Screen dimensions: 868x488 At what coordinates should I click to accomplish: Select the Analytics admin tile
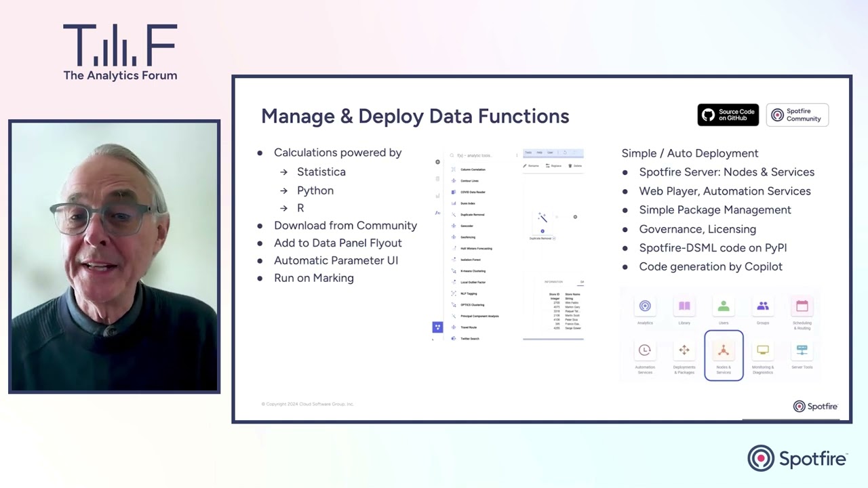coord(645,306)
